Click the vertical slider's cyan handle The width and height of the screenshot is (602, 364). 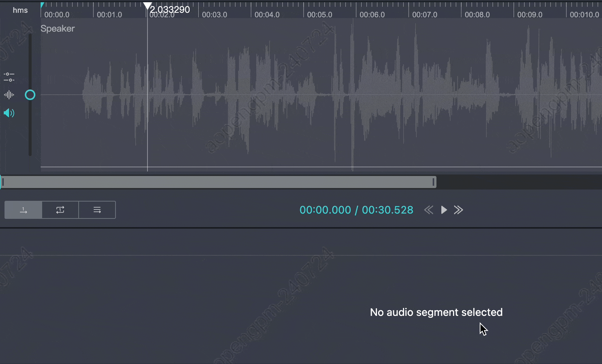30,95
